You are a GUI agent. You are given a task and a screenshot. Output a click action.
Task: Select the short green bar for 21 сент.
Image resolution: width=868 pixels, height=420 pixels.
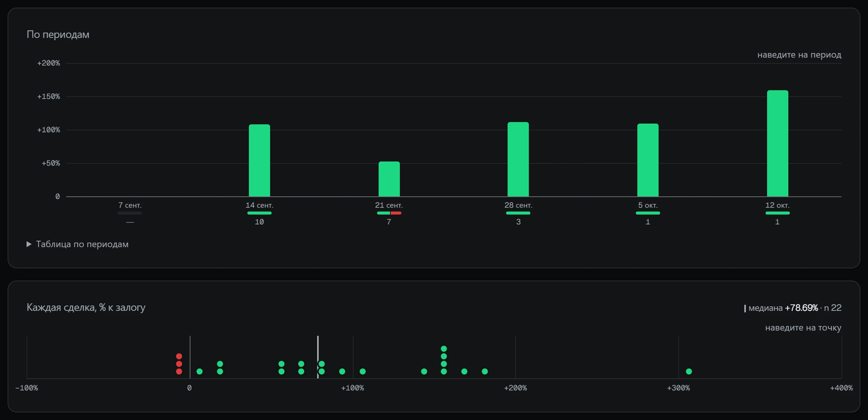click(x=389, y=179)
